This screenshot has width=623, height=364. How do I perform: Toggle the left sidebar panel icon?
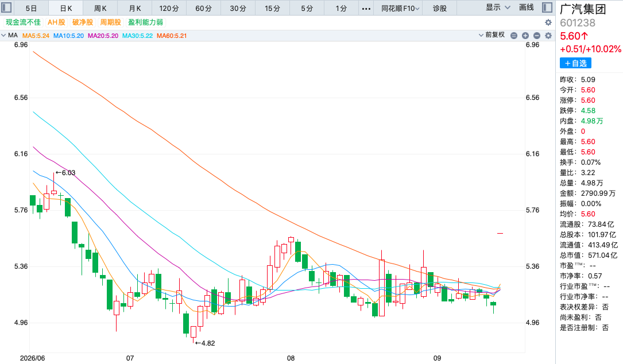click(x=6, y=7)
